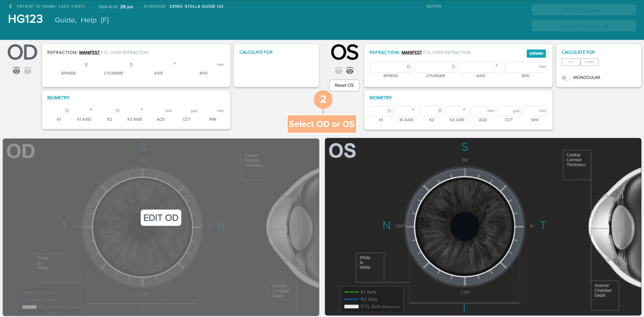This screenshot has height=317, width=644.
Task: Select the MANIFEST tab for OD refraction
Action: pyautogui.click(x=89, y=53)
